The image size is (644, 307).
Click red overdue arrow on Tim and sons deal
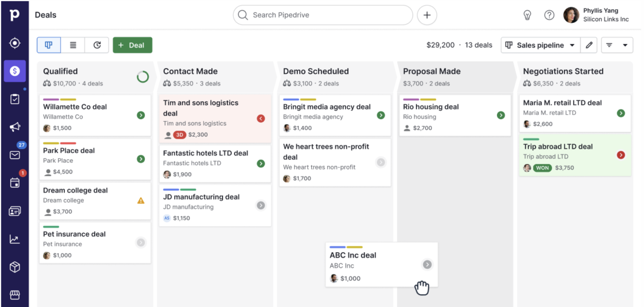coord(261,118)
